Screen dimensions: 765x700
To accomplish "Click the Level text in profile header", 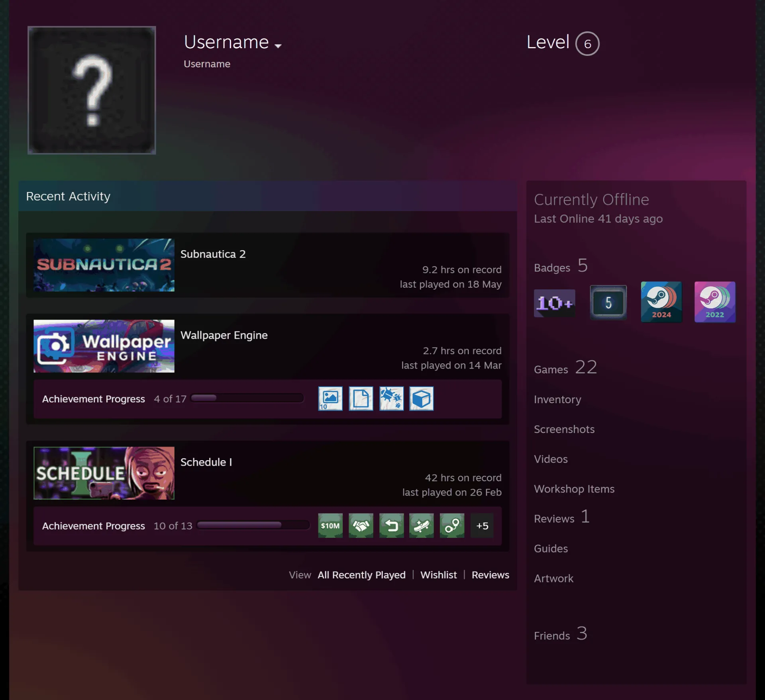I will pos(548,42).
